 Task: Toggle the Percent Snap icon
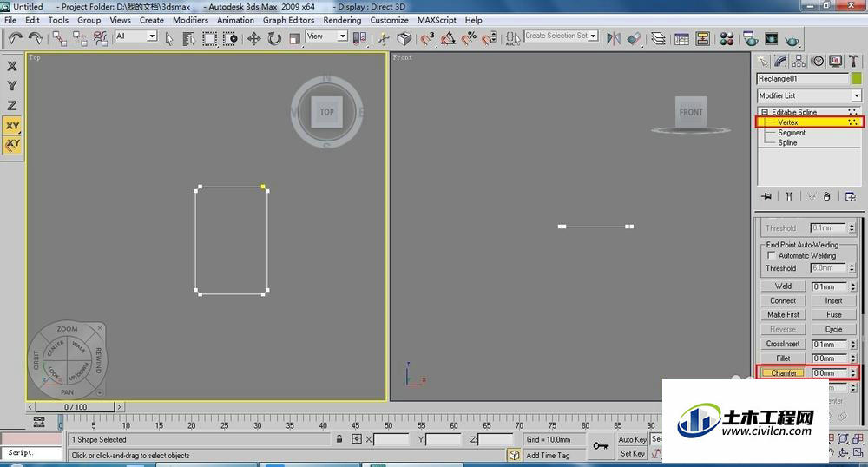[469, 39]
